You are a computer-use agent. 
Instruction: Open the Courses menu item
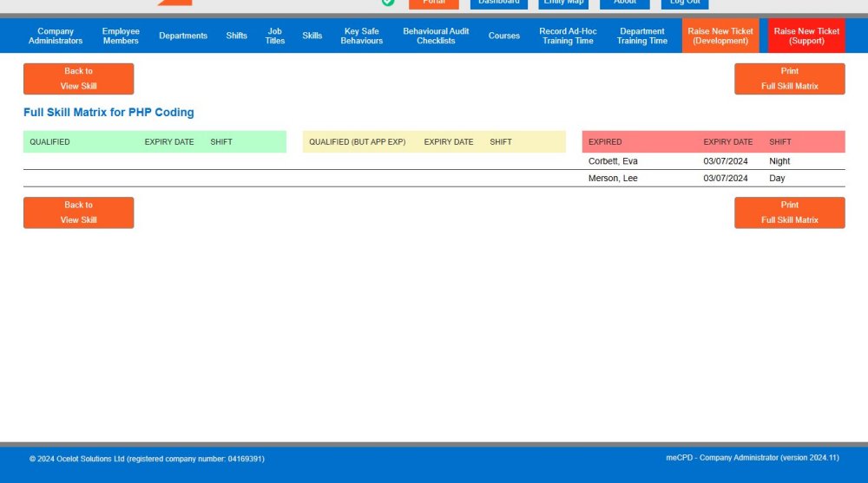pos(504,36)
